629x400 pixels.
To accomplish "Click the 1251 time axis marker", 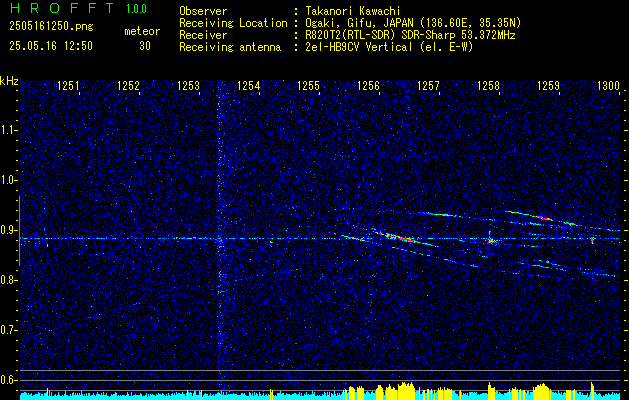I will click(68, 85).
